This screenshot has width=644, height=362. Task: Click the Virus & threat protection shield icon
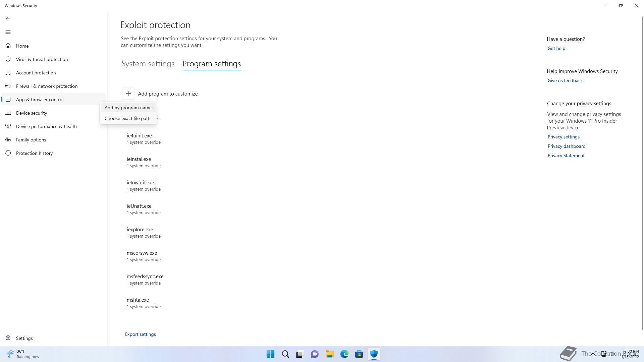coord(8,59)
